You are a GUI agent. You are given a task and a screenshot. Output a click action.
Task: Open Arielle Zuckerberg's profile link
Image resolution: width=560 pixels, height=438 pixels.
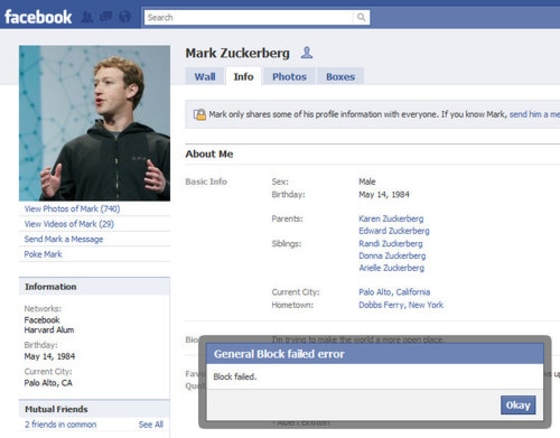391,268
